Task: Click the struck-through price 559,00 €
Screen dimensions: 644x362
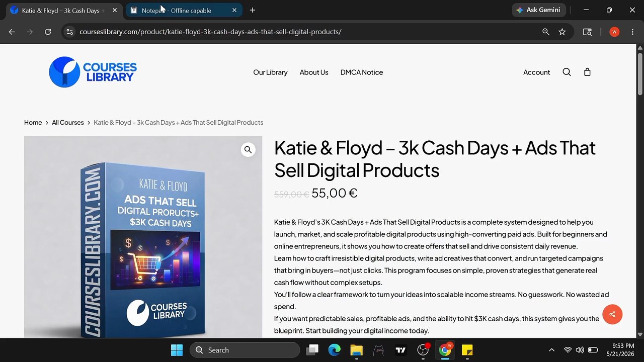Action: coord(291,194)
